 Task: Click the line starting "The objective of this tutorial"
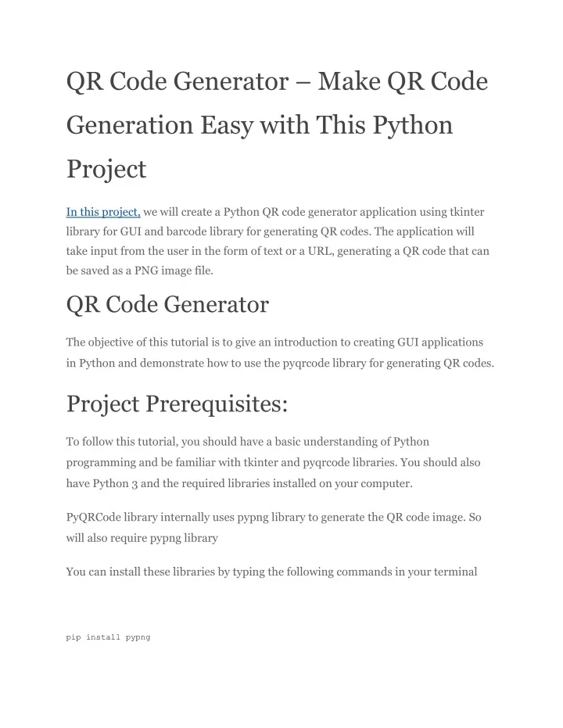(274, 342)
